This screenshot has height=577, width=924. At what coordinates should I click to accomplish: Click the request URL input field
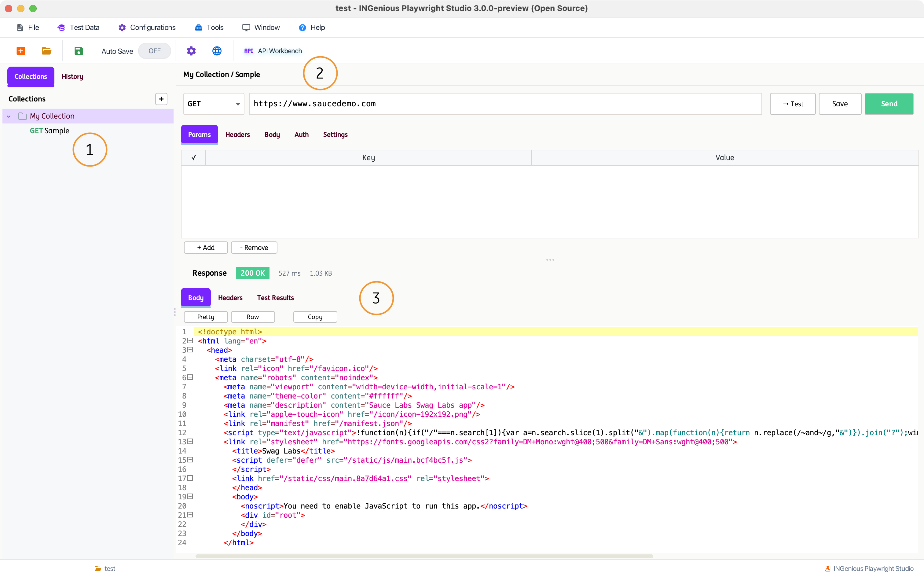click(x=505, y=104)
